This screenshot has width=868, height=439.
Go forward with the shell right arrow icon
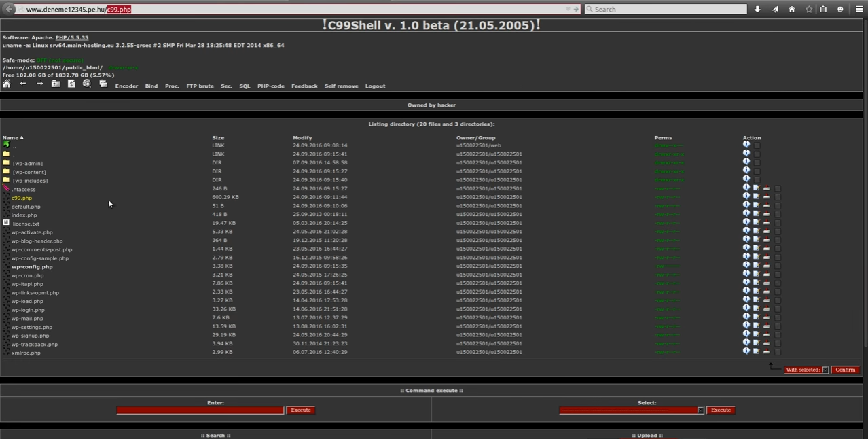(39, 84)
